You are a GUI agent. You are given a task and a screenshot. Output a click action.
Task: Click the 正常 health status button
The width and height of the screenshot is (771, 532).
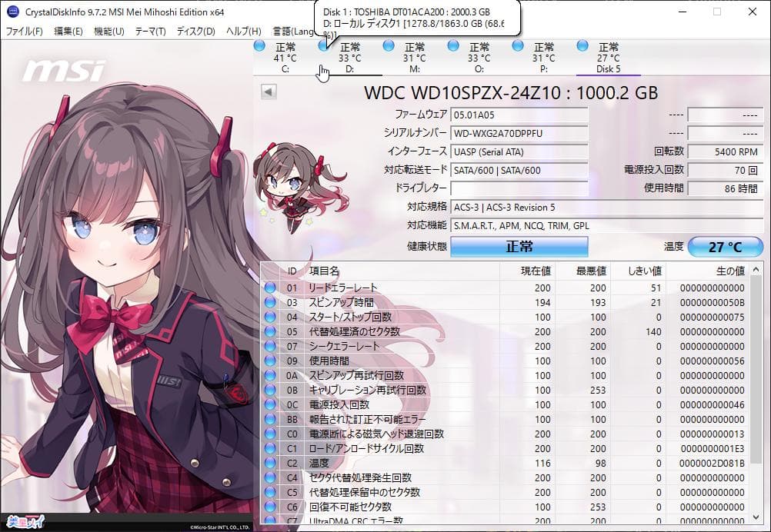[x=520, y=247]
